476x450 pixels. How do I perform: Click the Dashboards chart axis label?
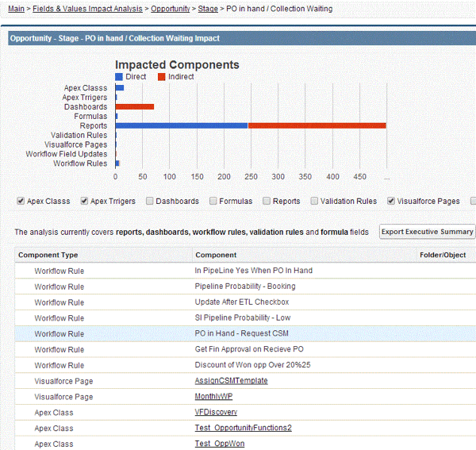pos(86,107)
